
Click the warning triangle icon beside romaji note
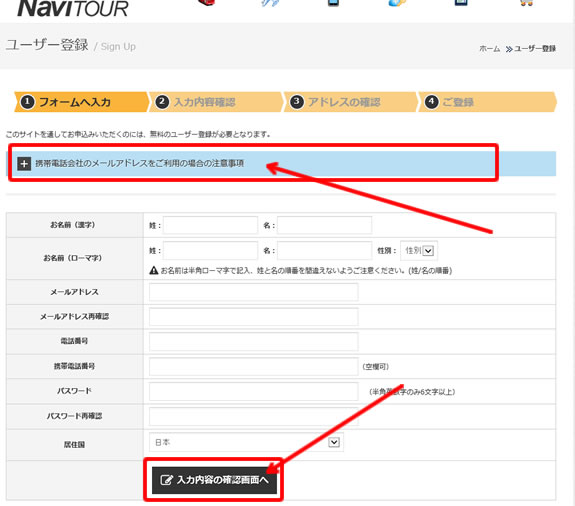(154, 271)
